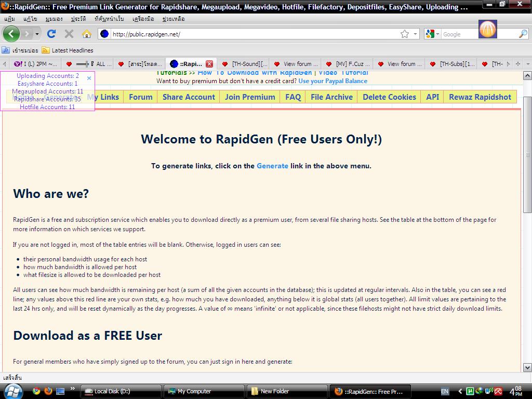Image resolution: width=532 pixels, height=399 pixels.
Task: Show hidden tray icons with the arrow
Action: click(x=460, y=391)
